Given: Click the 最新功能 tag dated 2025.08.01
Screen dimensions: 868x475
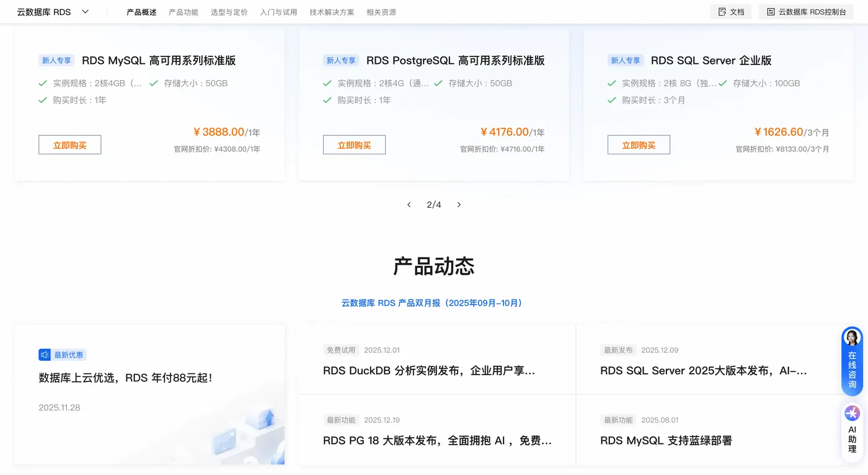Looking at the screenshot, I should coord(618,420).
